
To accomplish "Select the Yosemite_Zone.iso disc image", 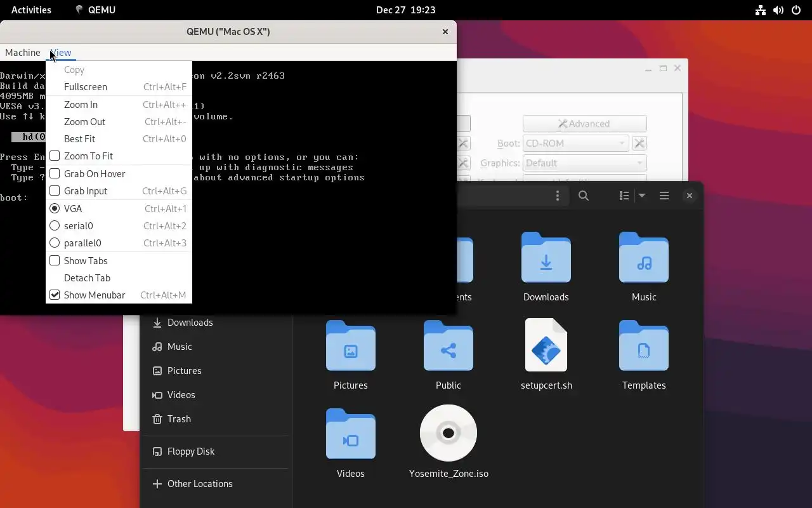I will [x=449, y=433].
